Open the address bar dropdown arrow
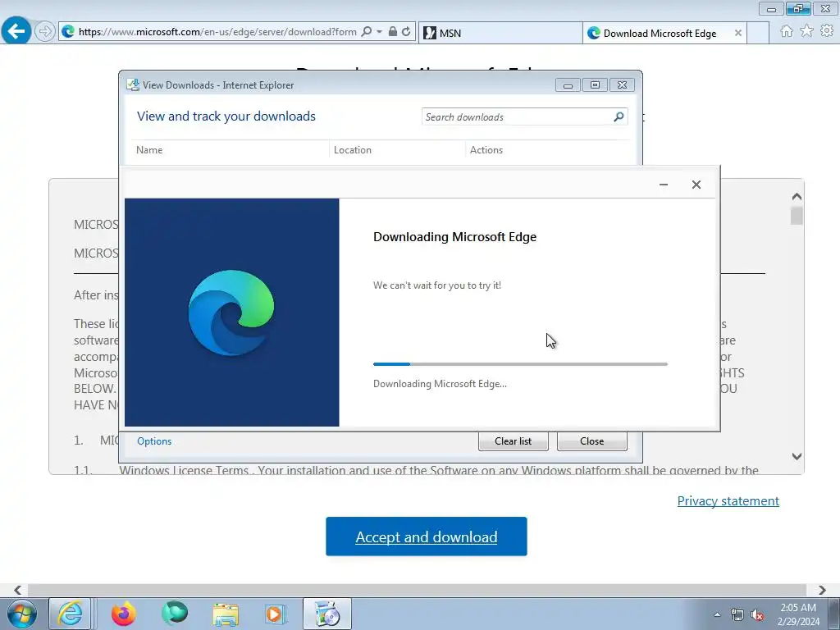The width and height of the screenshot is (840, 630). tap(379, 32)
